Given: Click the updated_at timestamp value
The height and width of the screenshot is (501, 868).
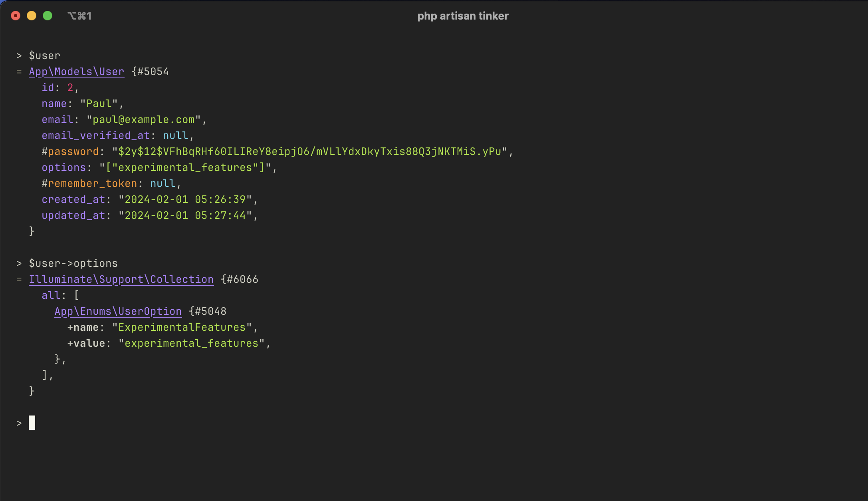Looking at the screenshot, I should point(185,216).
